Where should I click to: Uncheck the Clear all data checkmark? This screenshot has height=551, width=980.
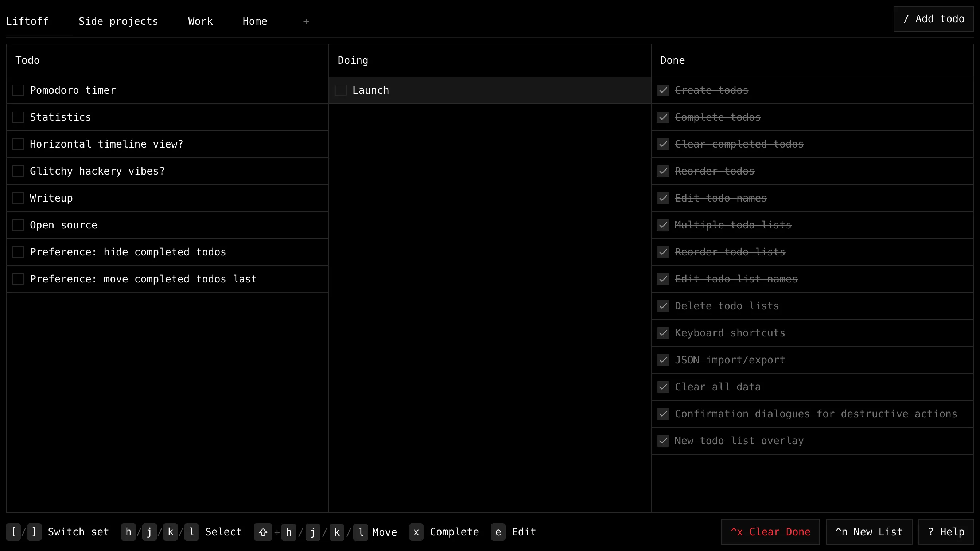[x=663, y=387]
